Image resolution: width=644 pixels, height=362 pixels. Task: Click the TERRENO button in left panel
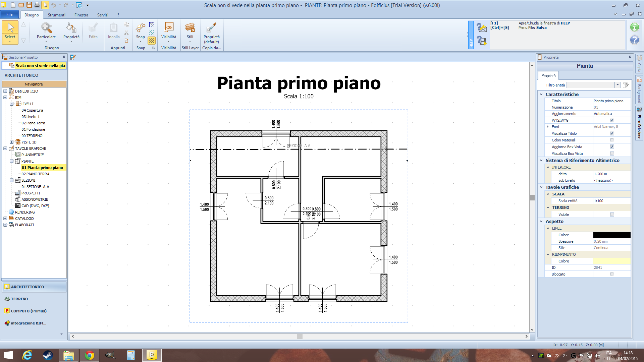pos(19,299)
